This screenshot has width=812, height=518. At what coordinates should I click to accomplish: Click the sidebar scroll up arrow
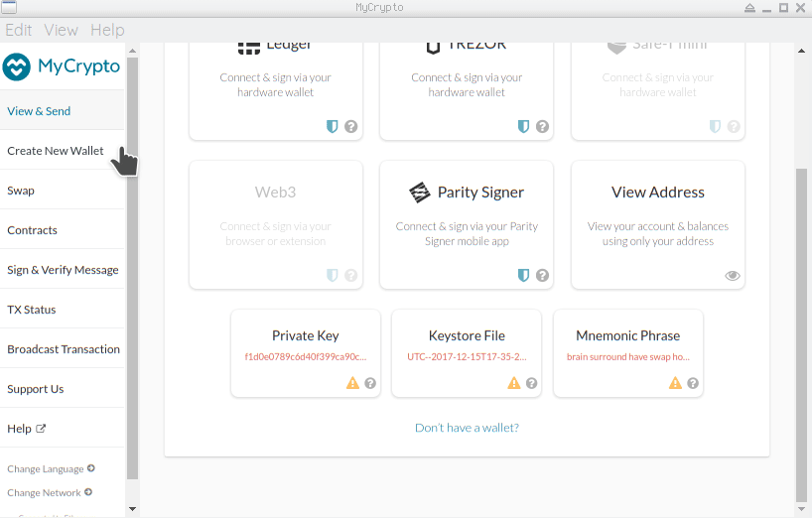[133, 51]
